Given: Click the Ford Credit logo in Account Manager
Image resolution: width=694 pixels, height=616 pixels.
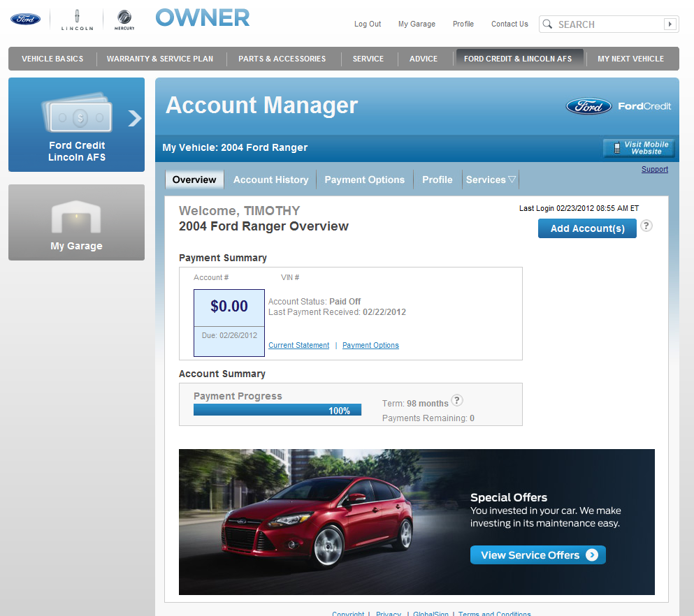Looking at the screenshot, I should click(619, 106).
